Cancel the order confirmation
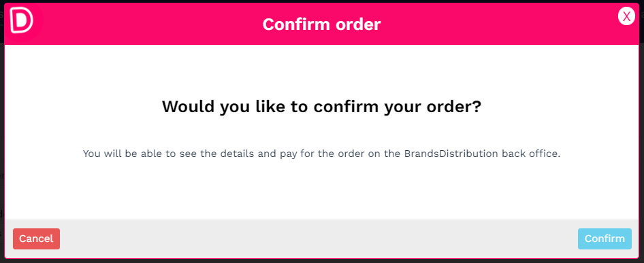The image size is (644, 263). click(36, 239)
